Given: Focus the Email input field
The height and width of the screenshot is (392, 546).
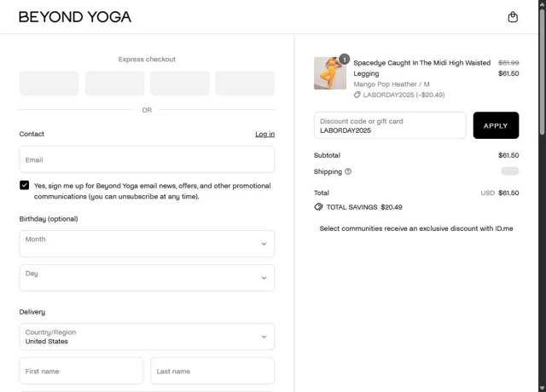Looking at the screenshot, I should pyautogui.click(x=147, y=159).
